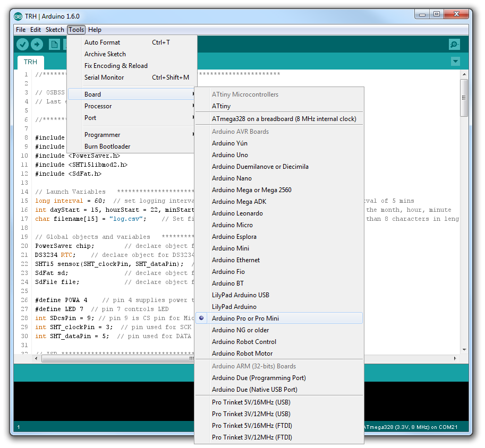
Task: Select Arduino Leonardo board
Action: (279, 213)
